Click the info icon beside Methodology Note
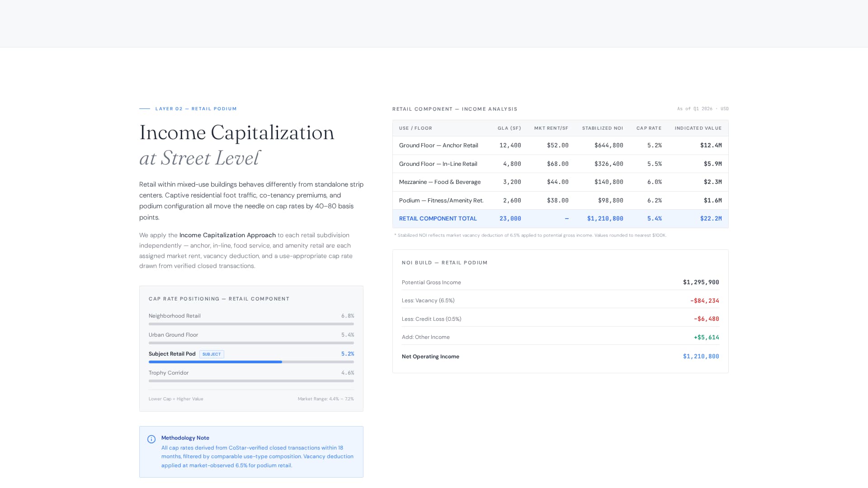 pos(151,438)
